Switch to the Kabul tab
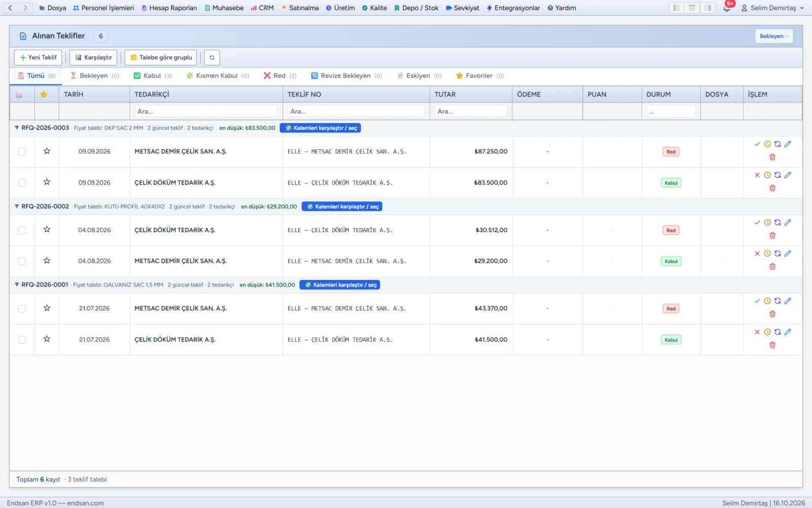812x508 pixels. (152, 76)
